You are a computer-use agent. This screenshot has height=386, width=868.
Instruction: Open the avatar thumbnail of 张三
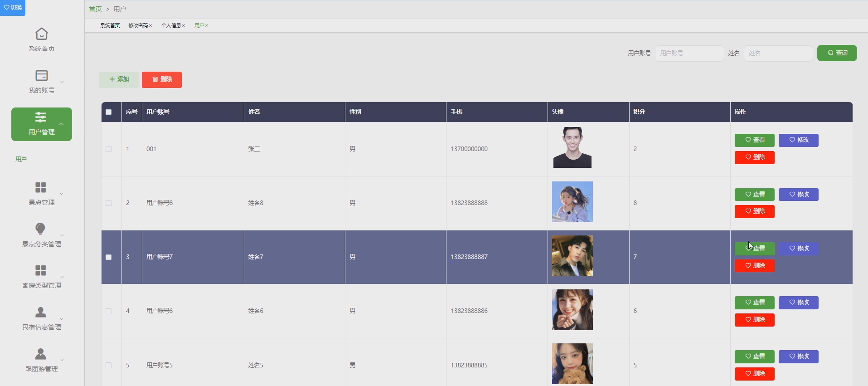pyautogui.click(x=572, y=147)
